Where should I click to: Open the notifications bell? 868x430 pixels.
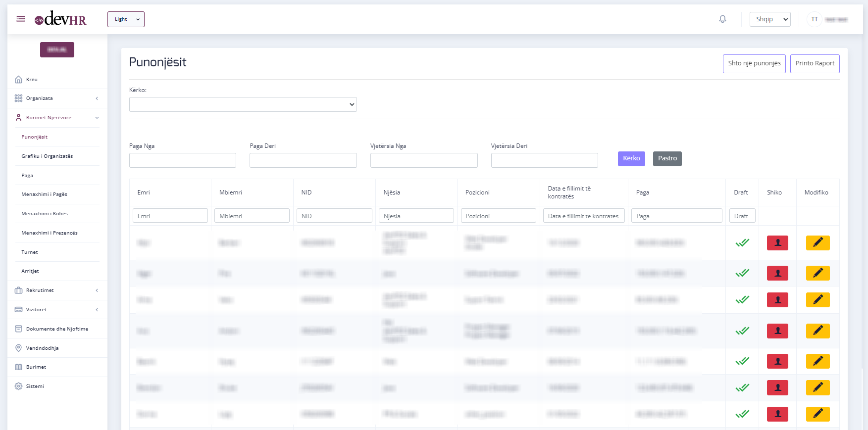pyautogui.click(x=722, y=19)
